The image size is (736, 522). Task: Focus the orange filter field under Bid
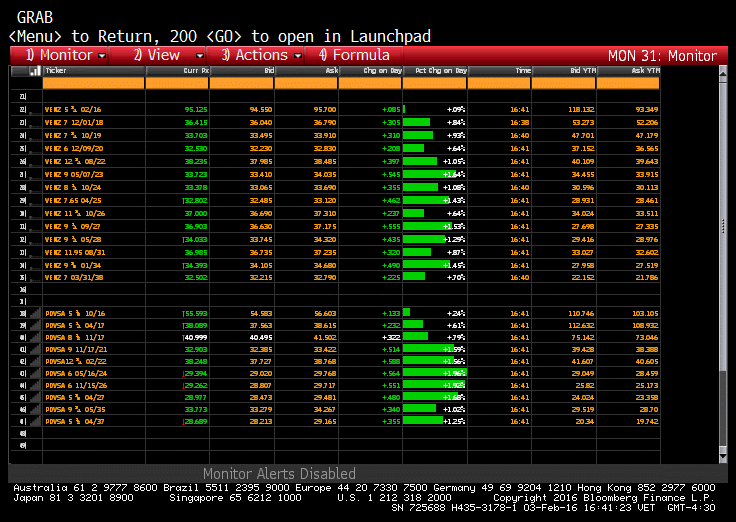[x=241, y=83]
